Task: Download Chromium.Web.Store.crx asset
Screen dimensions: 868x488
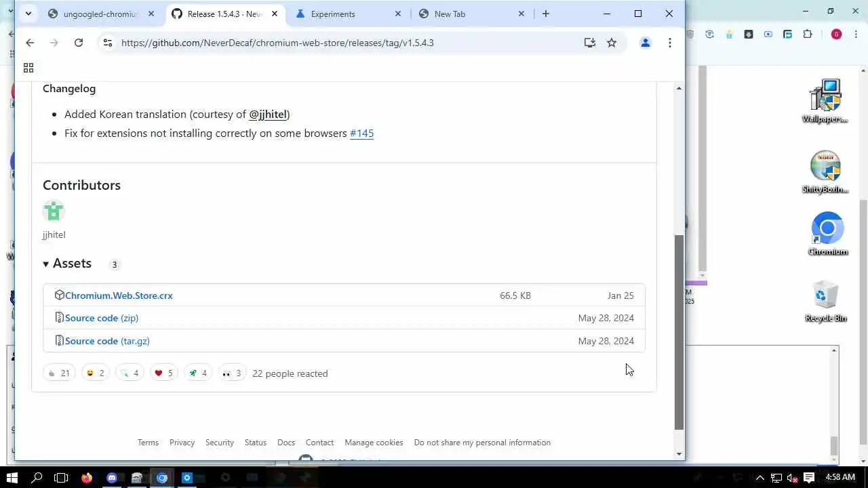Action: click(119, 296)
